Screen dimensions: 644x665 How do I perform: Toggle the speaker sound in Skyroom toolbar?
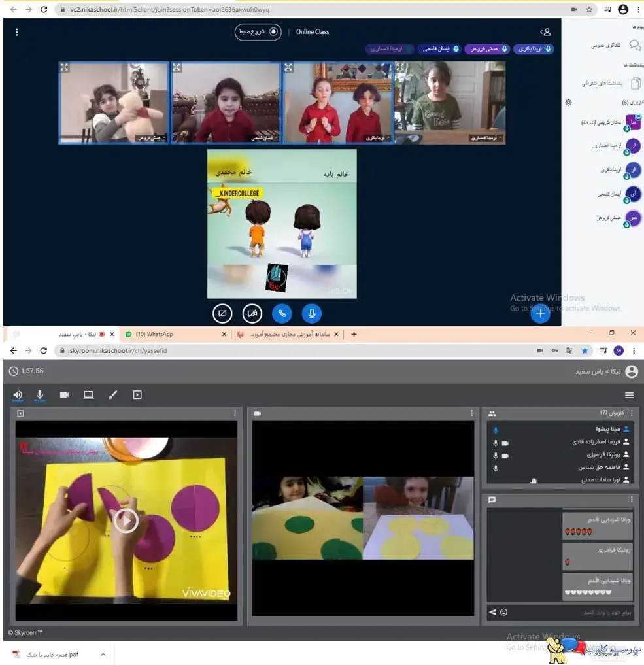18,395
